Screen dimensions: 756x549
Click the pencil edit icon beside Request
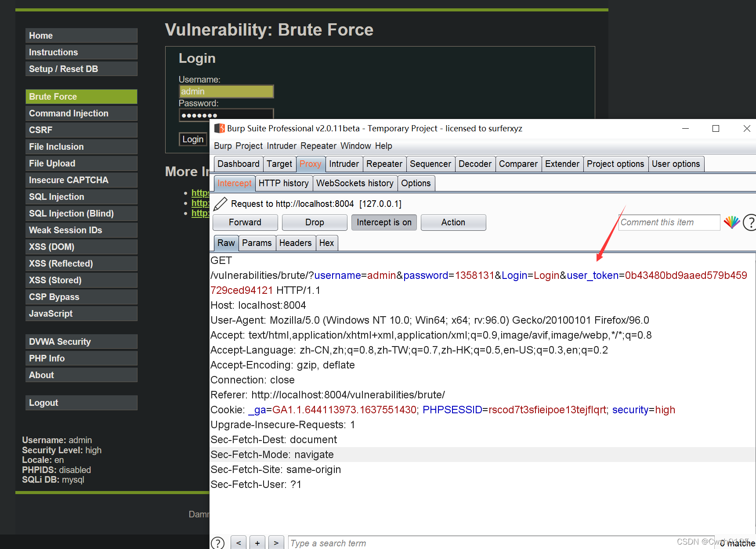coord(220,204)
